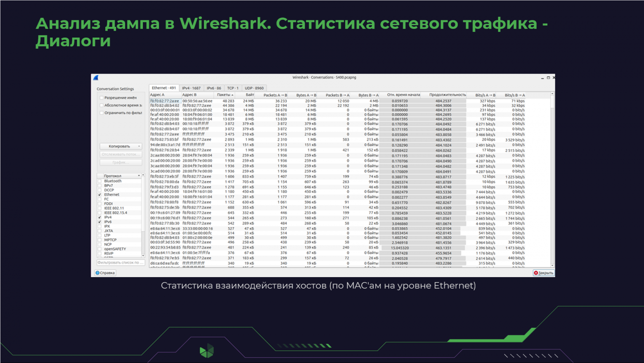
Task: Open the Копировать dropdown button
Action: pyautogui.click(x=121, y=146)
